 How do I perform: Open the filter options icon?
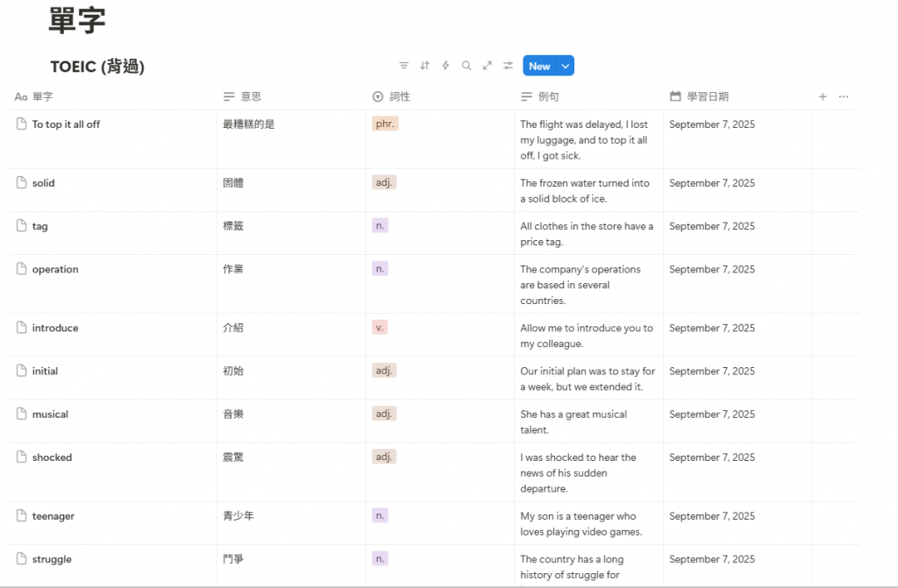(x=403, y=66)
